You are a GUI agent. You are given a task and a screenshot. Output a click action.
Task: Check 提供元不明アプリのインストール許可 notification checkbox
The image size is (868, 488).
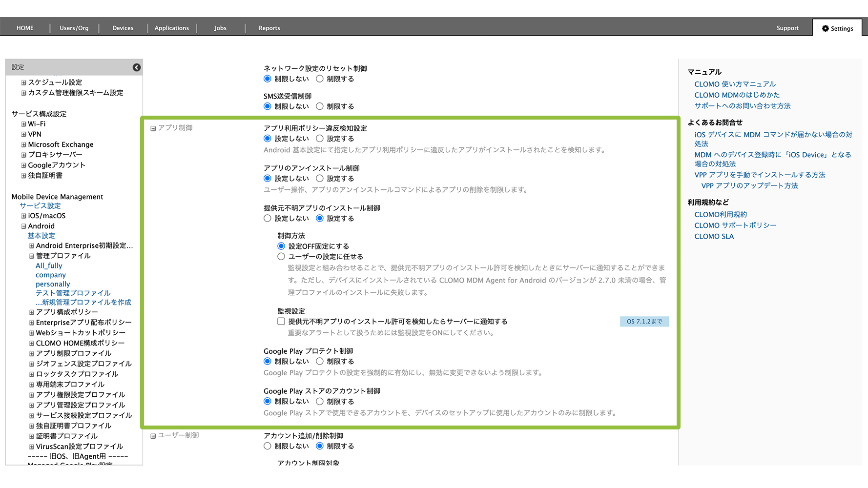pos(281,322)
